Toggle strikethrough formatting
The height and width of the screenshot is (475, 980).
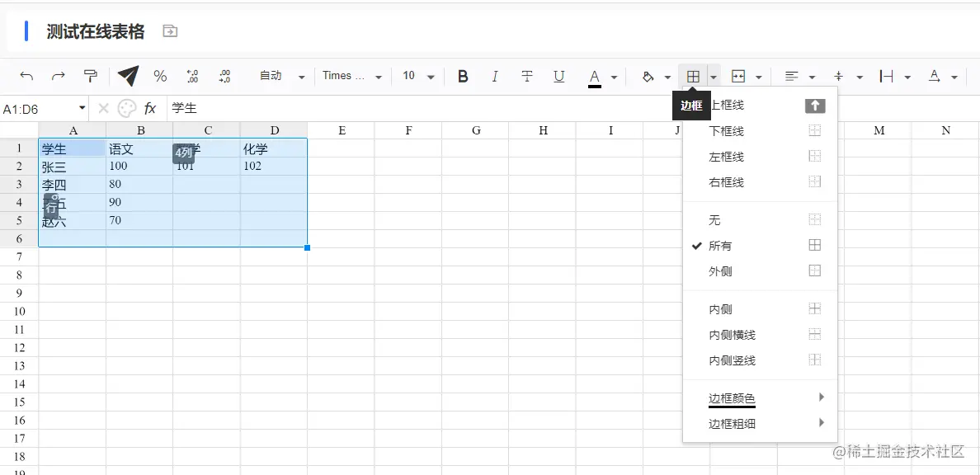(x=527, y=76)
